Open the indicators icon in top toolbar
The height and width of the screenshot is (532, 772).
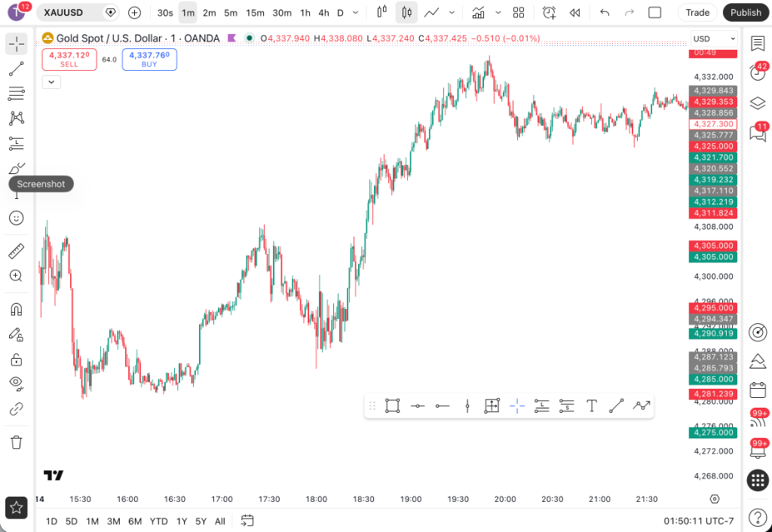coord(478,12)
